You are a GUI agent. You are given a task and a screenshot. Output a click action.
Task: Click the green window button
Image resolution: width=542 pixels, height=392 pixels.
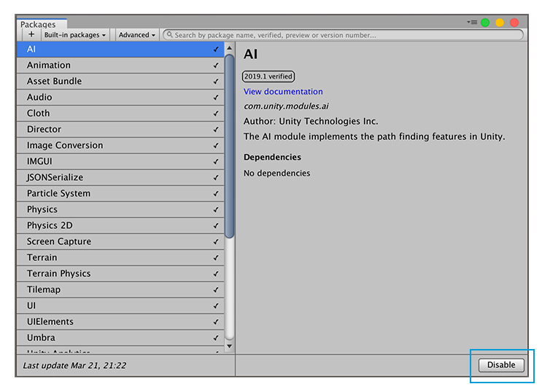(x=485, y=23)
